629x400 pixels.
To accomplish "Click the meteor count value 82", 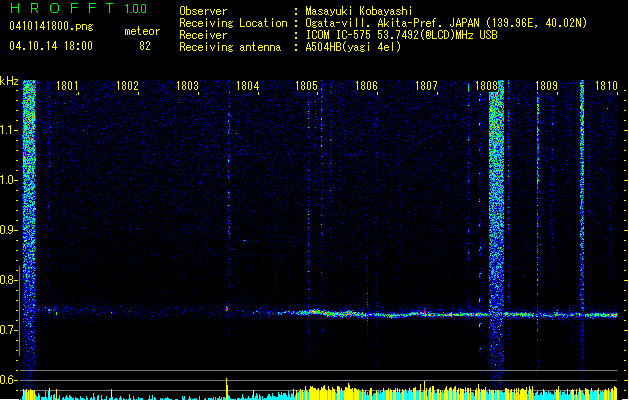I will click(x=145, y=46).
